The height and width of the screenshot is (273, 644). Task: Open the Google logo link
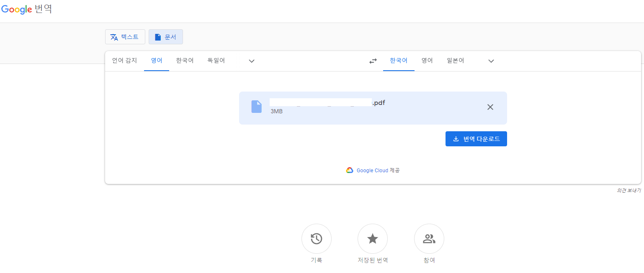pos(17,9)
